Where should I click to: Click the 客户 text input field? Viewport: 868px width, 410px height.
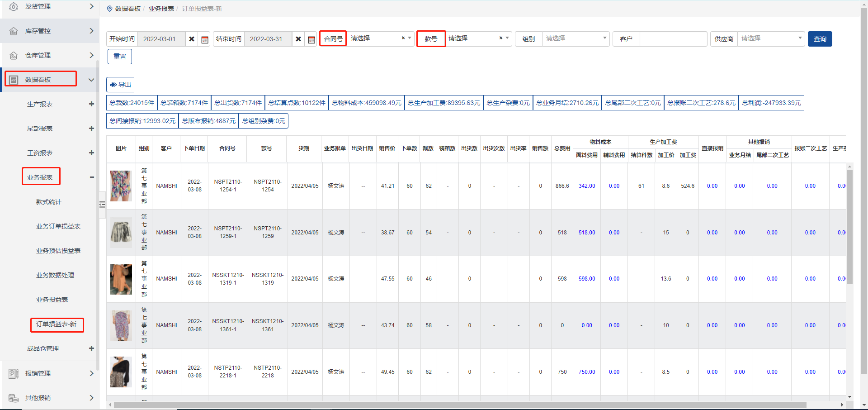673,39
